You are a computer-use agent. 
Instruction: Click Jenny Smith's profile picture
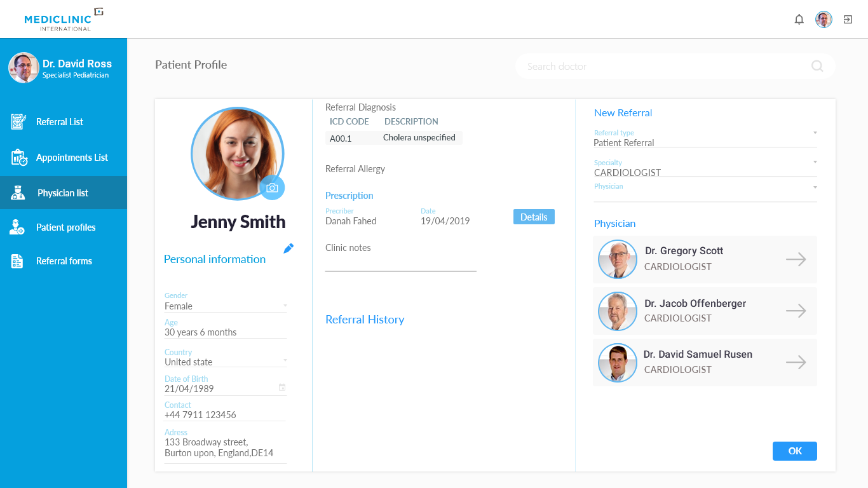point(238,154)
